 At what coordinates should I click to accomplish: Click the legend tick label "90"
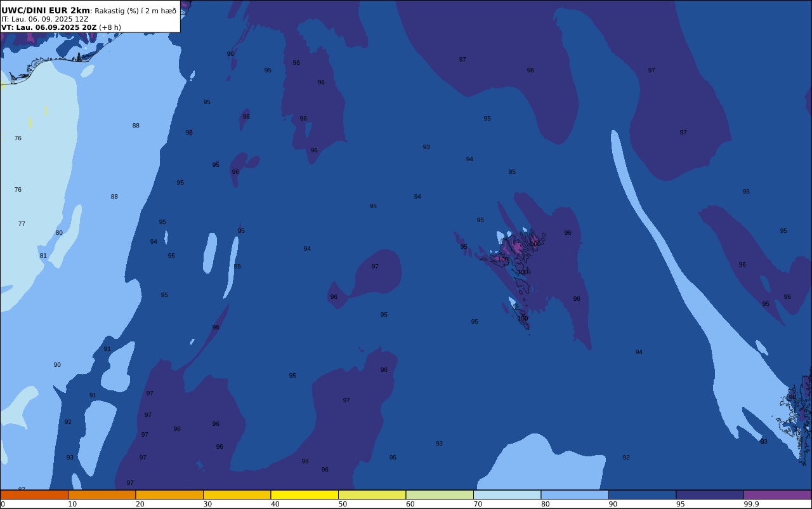(x=613, y=504)
